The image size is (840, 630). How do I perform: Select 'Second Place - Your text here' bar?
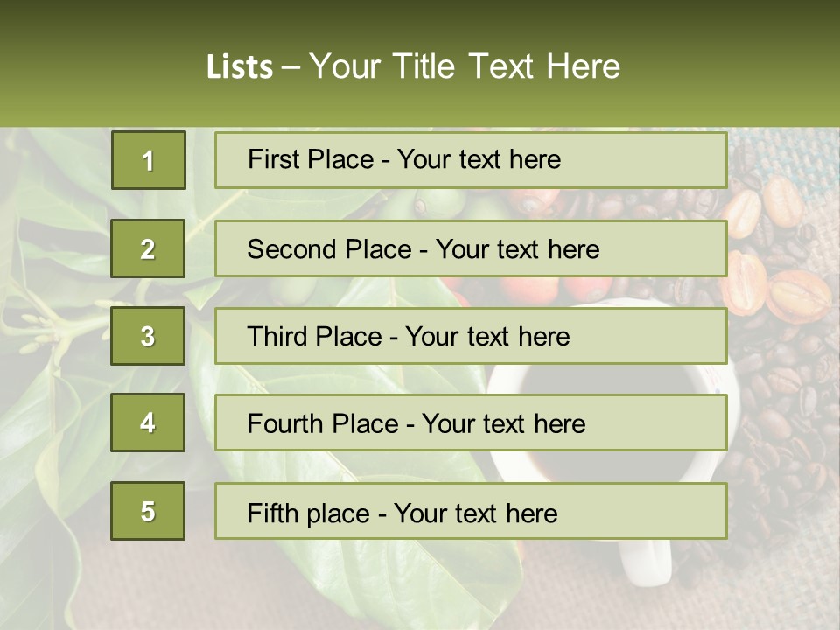pos(471,248)
